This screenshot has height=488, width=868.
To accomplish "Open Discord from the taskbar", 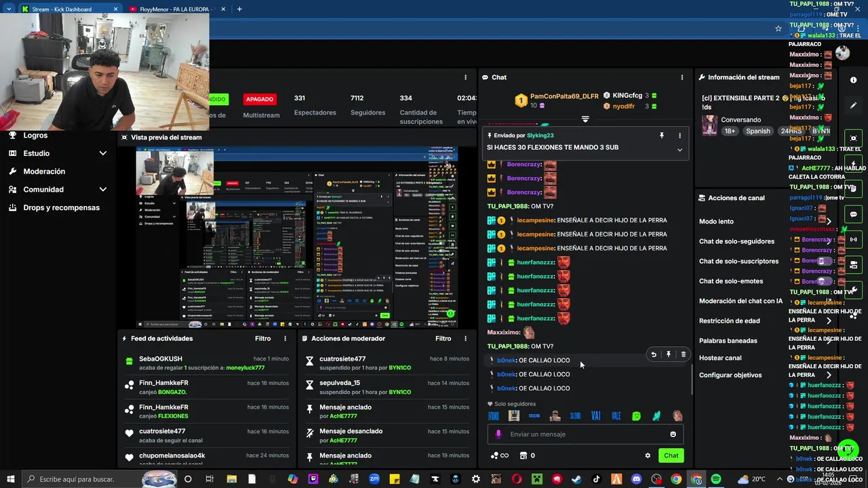I will pyautogui.click(x=636, y=479).
